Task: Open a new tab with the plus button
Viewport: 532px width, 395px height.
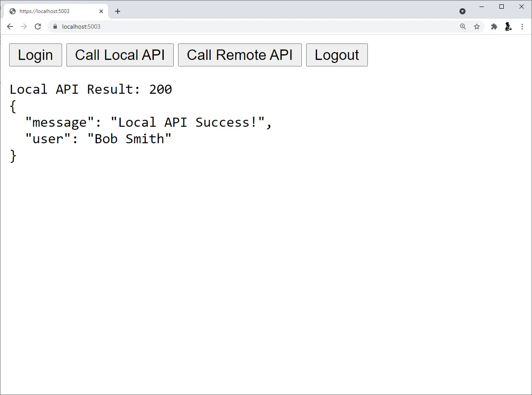Action: [x=117, y=11]
